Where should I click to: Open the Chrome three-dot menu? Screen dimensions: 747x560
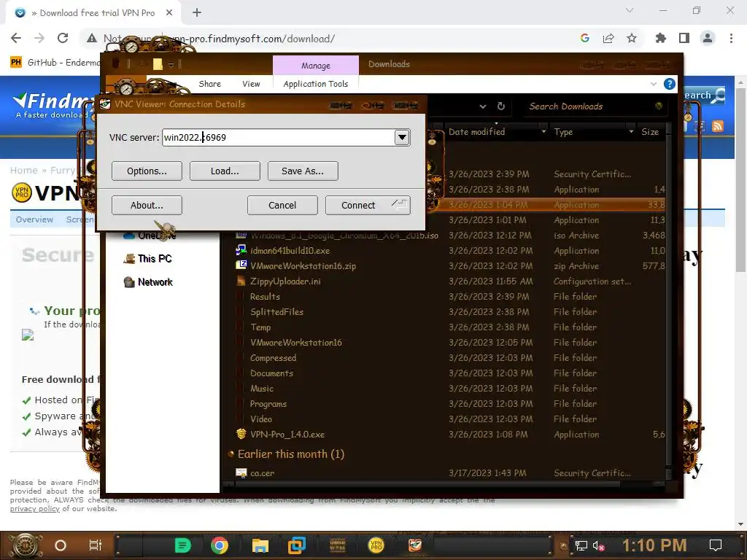731,38
